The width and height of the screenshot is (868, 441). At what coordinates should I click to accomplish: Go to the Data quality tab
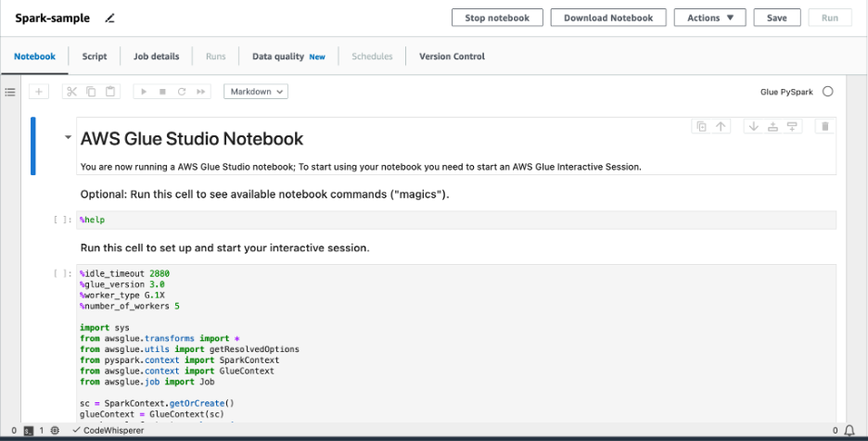click(288, 57)
